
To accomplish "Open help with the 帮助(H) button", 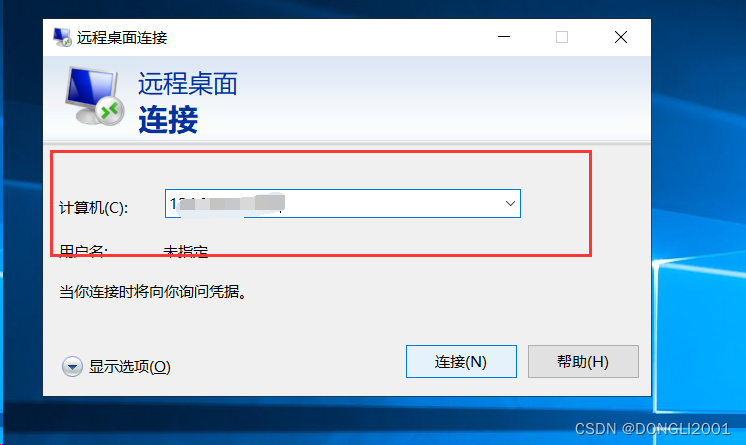I will coord(583,362).
